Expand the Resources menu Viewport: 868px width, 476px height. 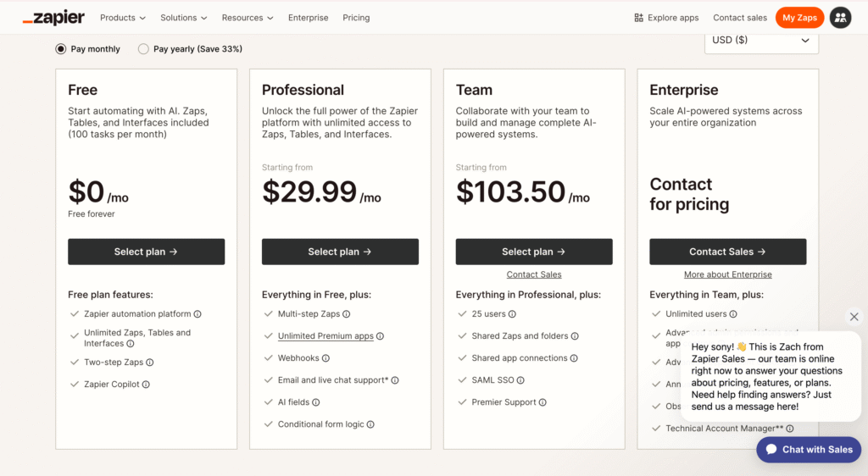coord(247,18)
